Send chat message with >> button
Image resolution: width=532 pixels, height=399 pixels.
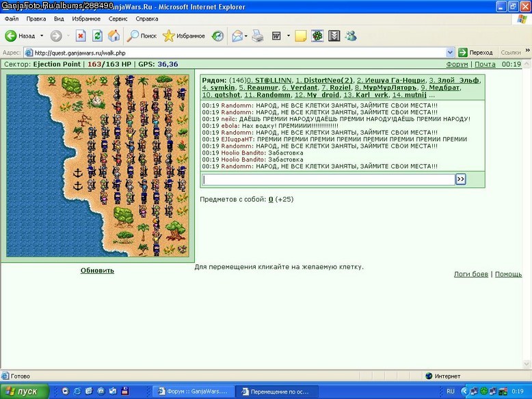tap(460, 179)
